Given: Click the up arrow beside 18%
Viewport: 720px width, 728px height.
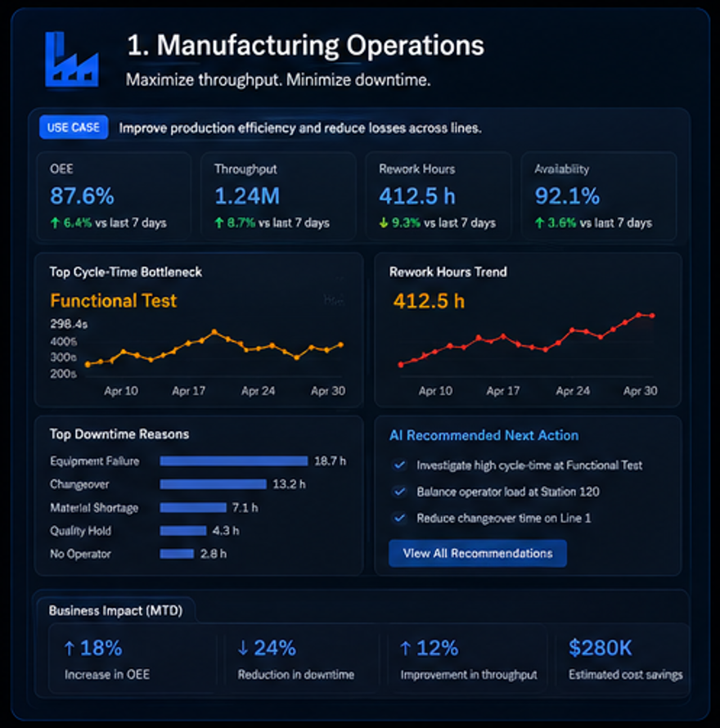Looking at the screenshot, I should click(70, 648).
